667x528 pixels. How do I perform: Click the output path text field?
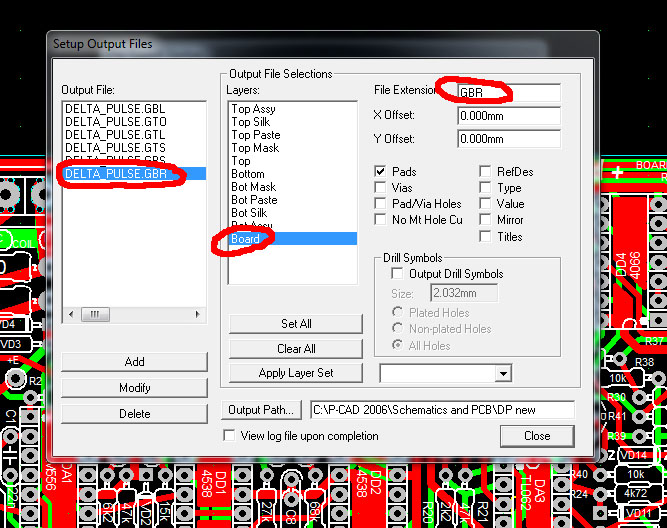(442, 410)
